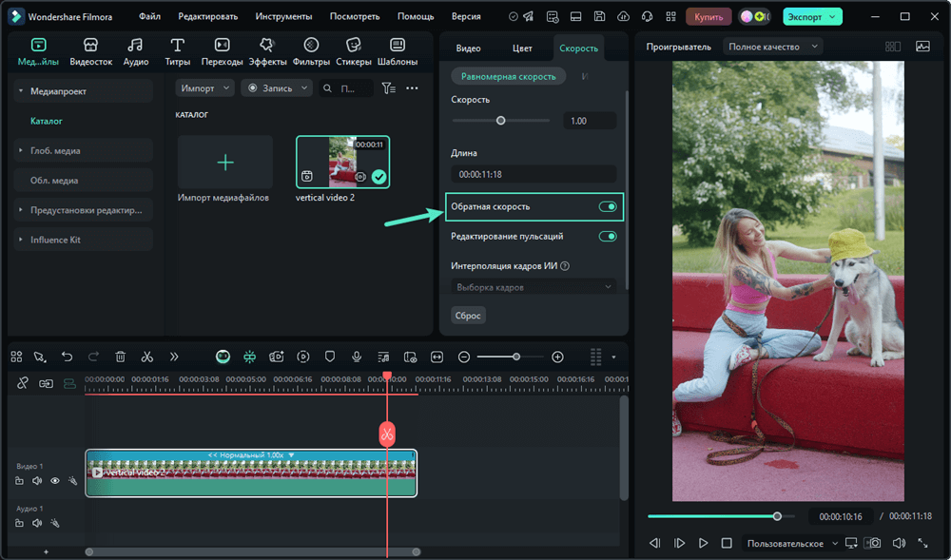Open the Эффекты effects tab

[267, 51]
